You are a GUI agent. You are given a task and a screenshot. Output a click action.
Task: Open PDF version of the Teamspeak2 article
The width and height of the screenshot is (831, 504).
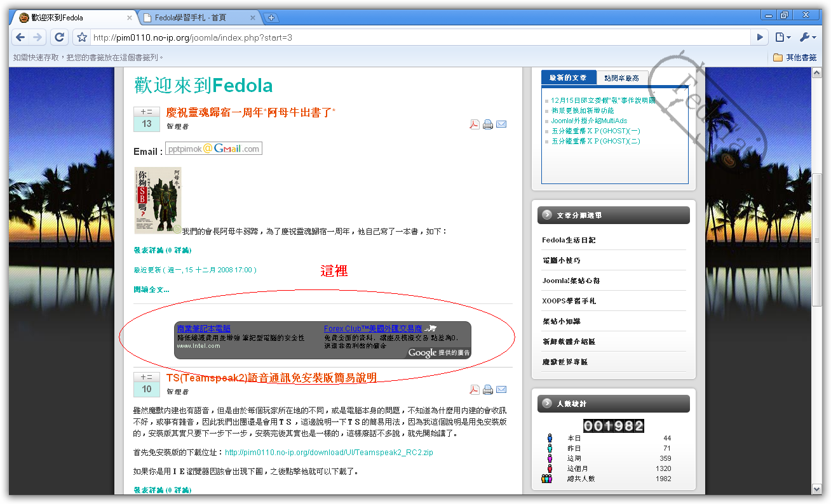click(474, 390)
